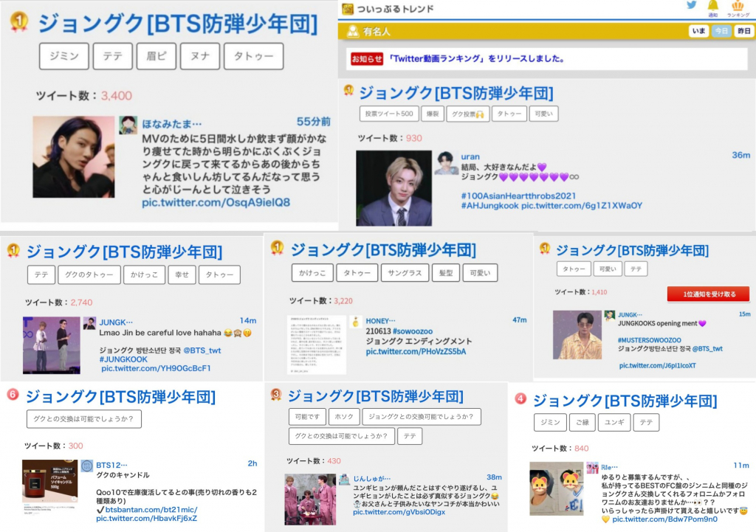756x532 pixels.
Task: Select the ジョングクとの交換可能でしょうか？ tag
Action: (x=422, y=417)
